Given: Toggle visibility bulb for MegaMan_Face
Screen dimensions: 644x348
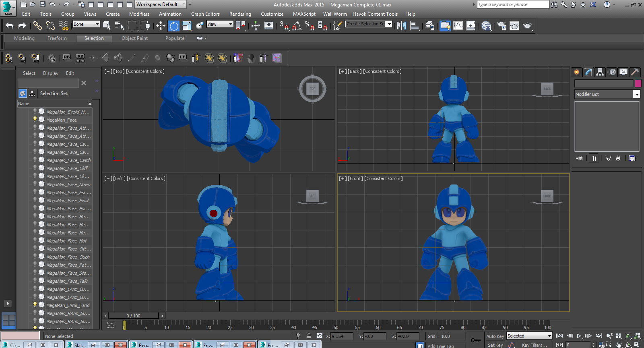Looking at the screenshot, I should coord(35,120).
